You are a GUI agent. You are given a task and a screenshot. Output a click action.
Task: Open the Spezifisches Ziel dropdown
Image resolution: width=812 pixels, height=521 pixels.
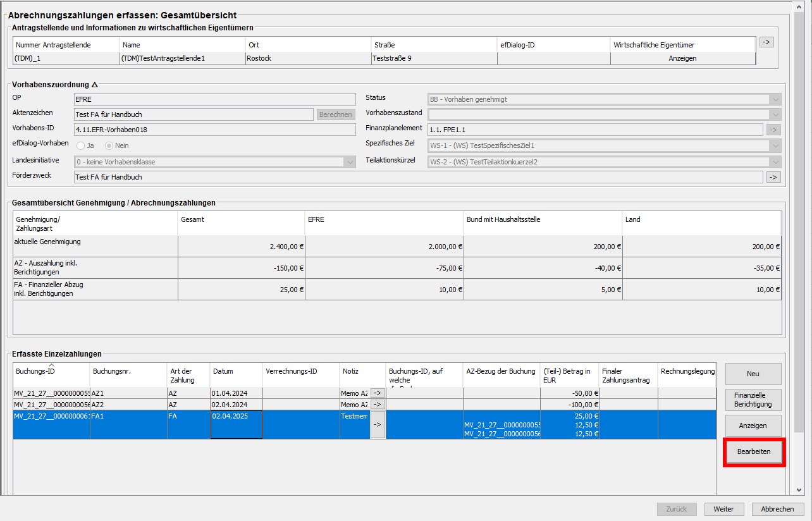pyautogui.click(x=775, y=145)
